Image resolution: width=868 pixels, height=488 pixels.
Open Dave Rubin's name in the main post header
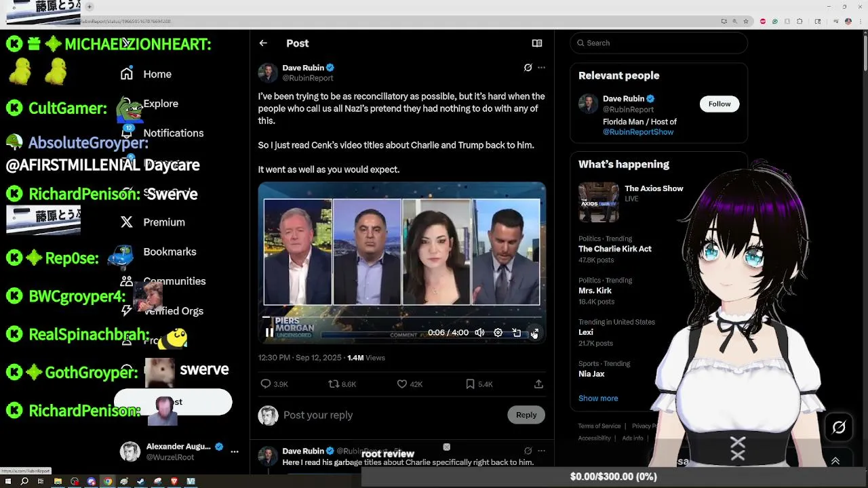[x=303, y=68]
